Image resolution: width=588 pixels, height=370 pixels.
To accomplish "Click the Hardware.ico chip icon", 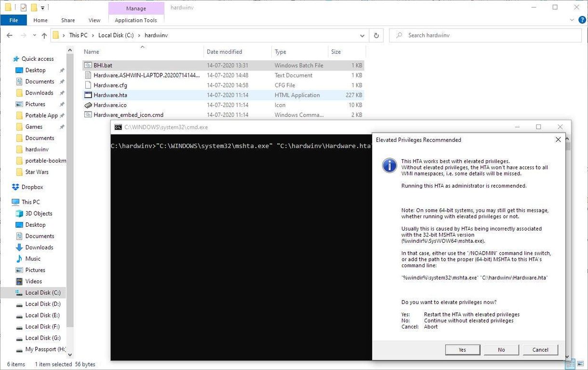I will [88, 105].
